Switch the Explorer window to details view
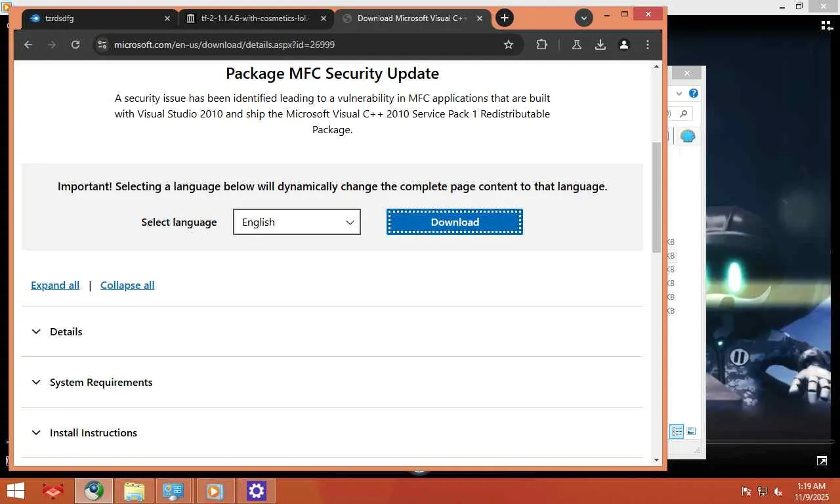This screenshot has height=504, width=840. tap(677, 431)
